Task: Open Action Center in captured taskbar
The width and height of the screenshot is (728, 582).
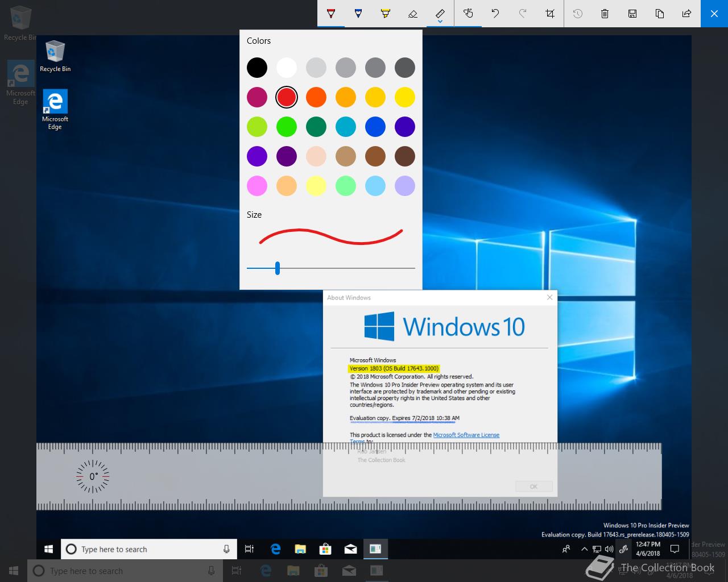Action: coord(675,549)
